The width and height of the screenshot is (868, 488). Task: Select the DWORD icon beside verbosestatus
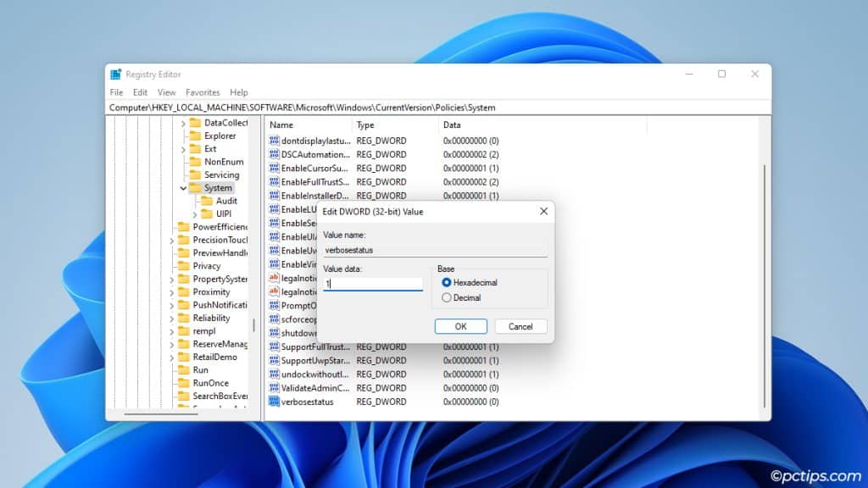[275, 401]
